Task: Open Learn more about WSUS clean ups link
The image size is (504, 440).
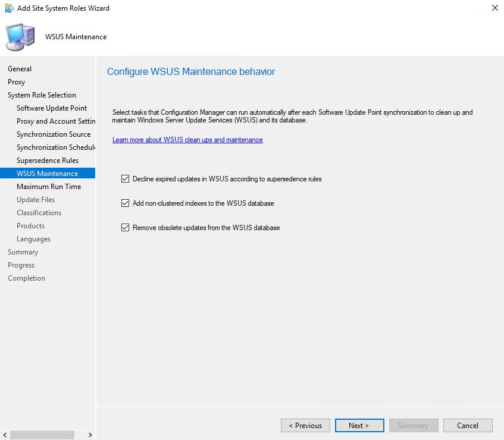Action: click(x=187, y=140)
